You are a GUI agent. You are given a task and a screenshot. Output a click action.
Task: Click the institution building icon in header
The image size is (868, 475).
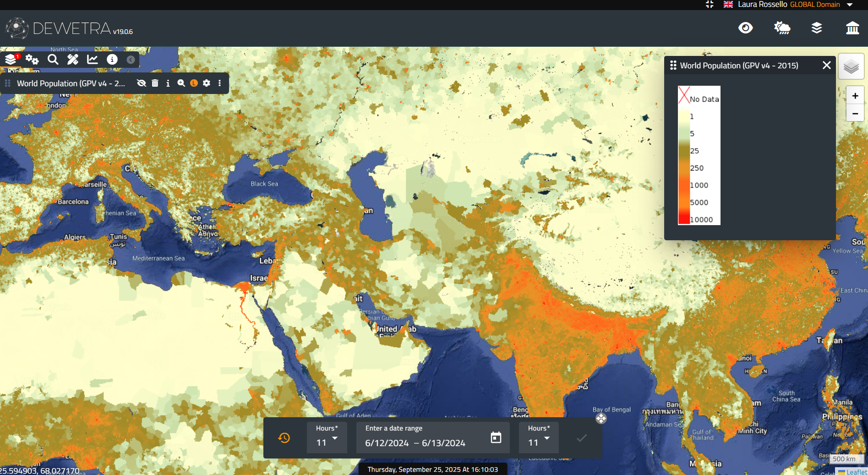[x=852, y=28]
